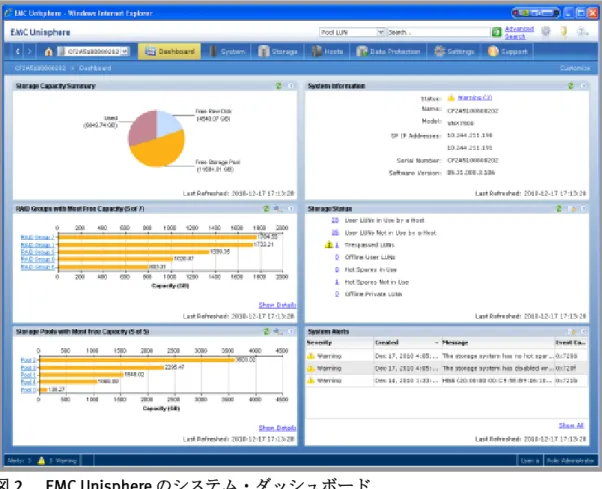This screenshot has height=489, width=602.
Task: Open the Storage tab
Action: click(x=278, y=51)
